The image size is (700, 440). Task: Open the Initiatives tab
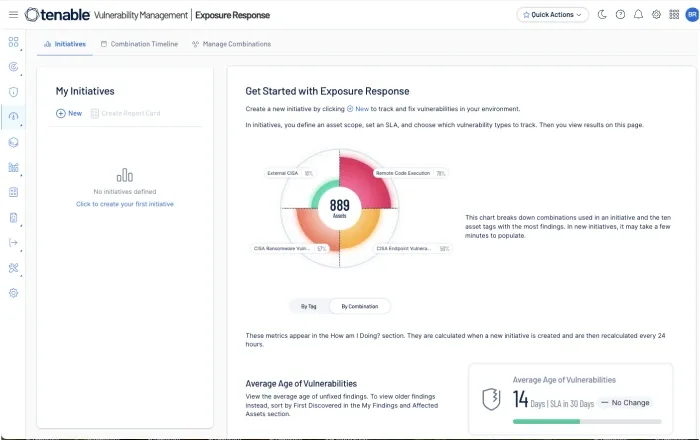(65, 44)
